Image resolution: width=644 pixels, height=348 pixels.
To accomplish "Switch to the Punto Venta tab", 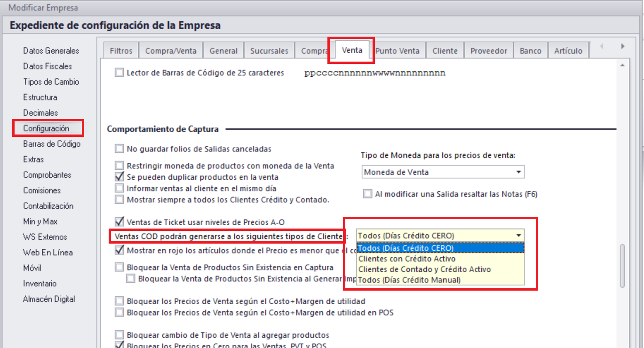I will [398, 51].
